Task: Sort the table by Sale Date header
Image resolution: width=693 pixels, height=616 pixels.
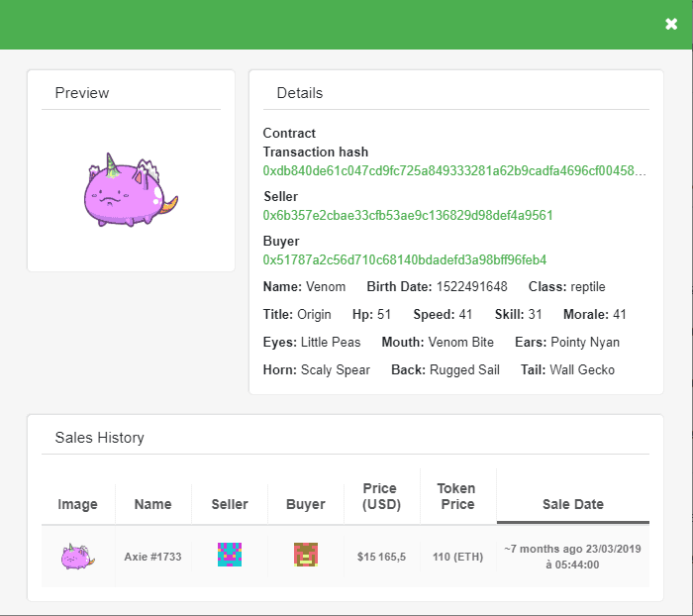Action: (x=572, y=504)
